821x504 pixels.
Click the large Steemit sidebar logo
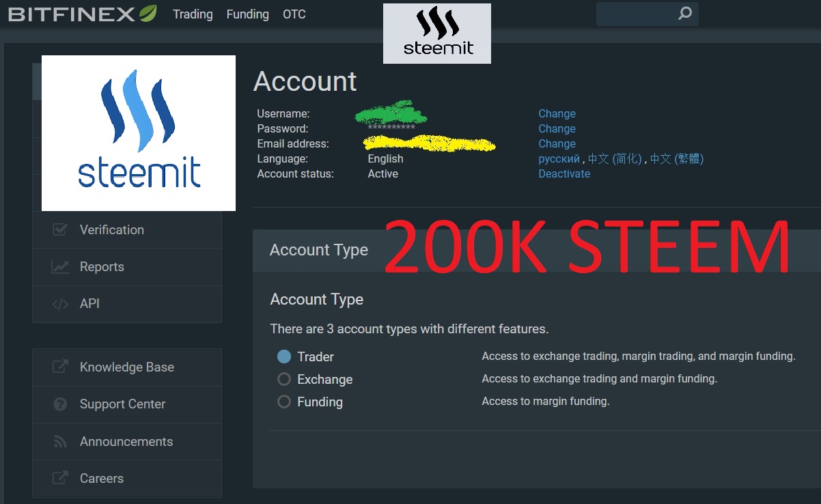click(x=139, y=132)
